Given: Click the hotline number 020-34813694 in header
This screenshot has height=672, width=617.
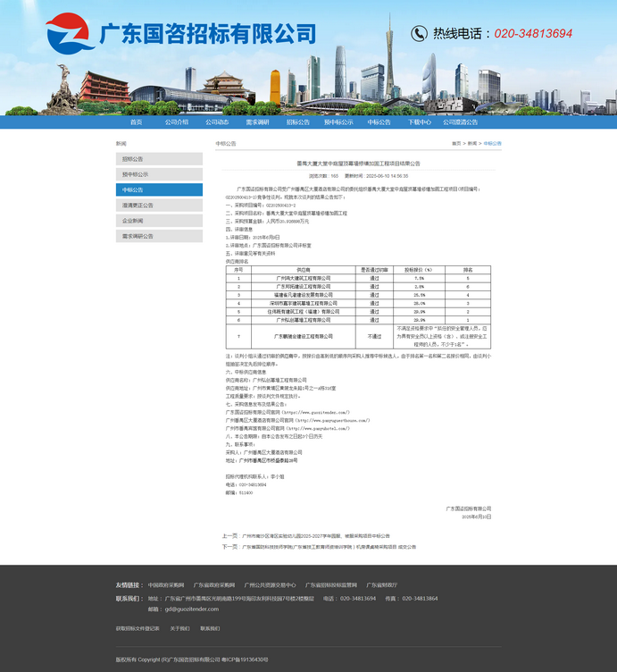Looking at the screenshot, I should [x=533, y=33].
